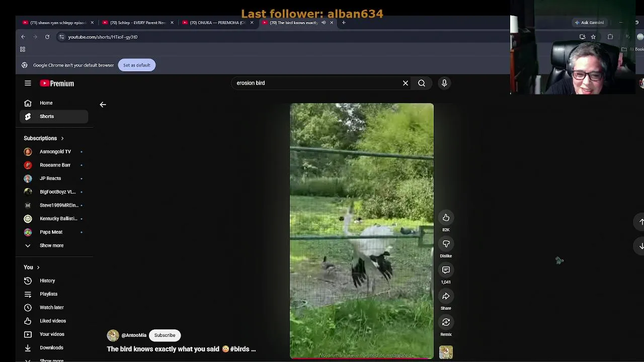The width and height of the screenshot is (644, 362).
Task: Open @AntooMia channel name link
Action: click(x=134, y=335)
